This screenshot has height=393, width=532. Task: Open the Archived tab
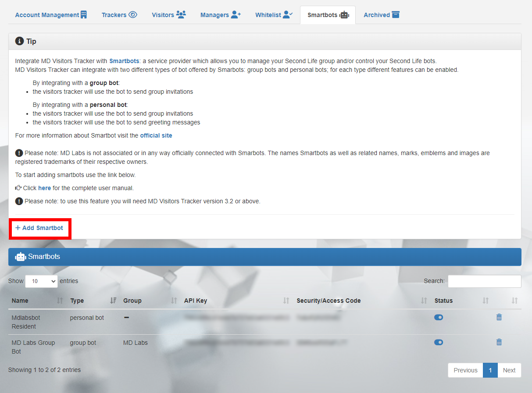click(382, 15)
